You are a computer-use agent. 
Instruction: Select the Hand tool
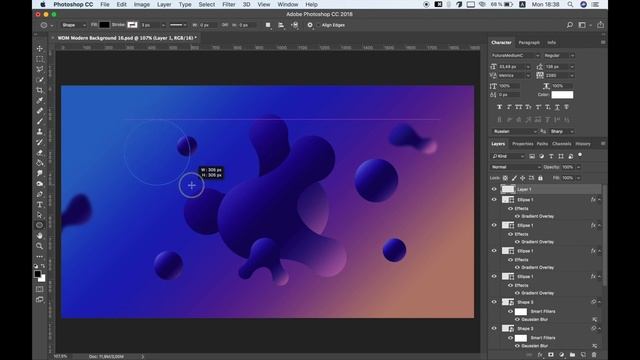tap(40, 236)
